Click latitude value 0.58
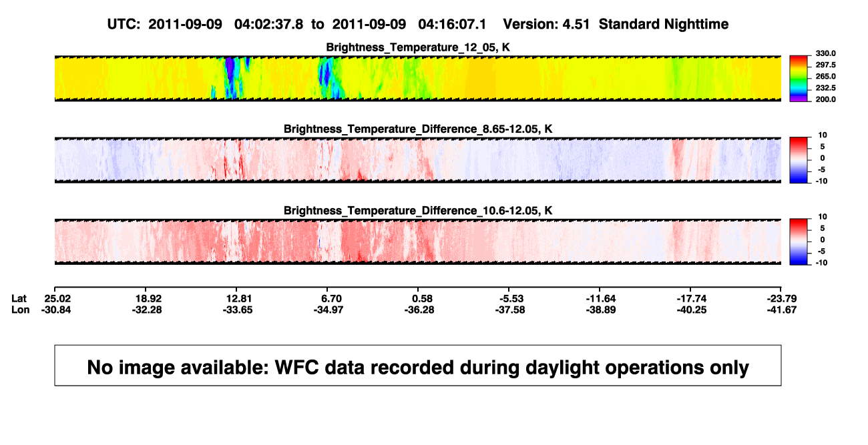Screen dimensions: 868x445 point(423,298)
